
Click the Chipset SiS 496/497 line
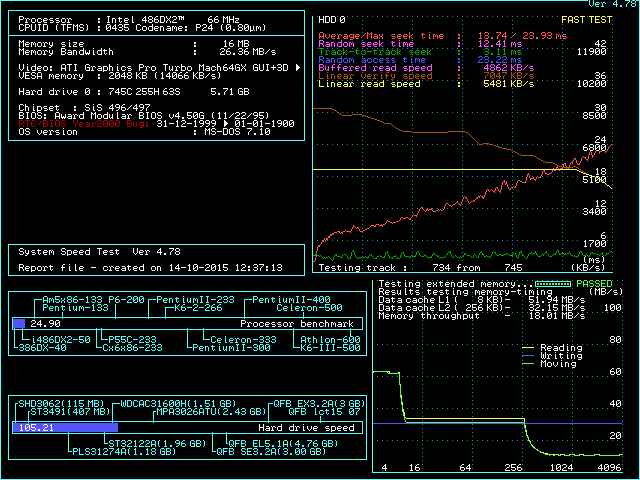pyautogui.click(x=84, y=108)
